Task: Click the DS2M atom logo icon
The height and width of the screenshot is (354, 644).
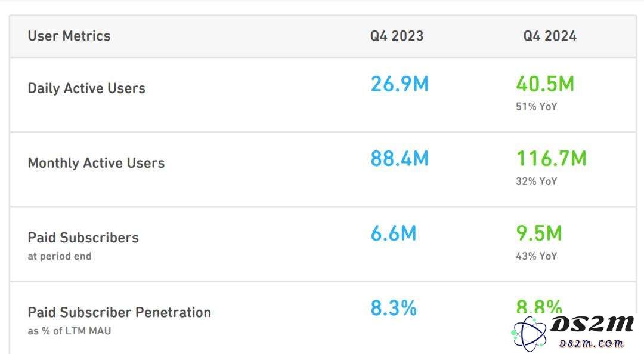Action: coord(528,334)
